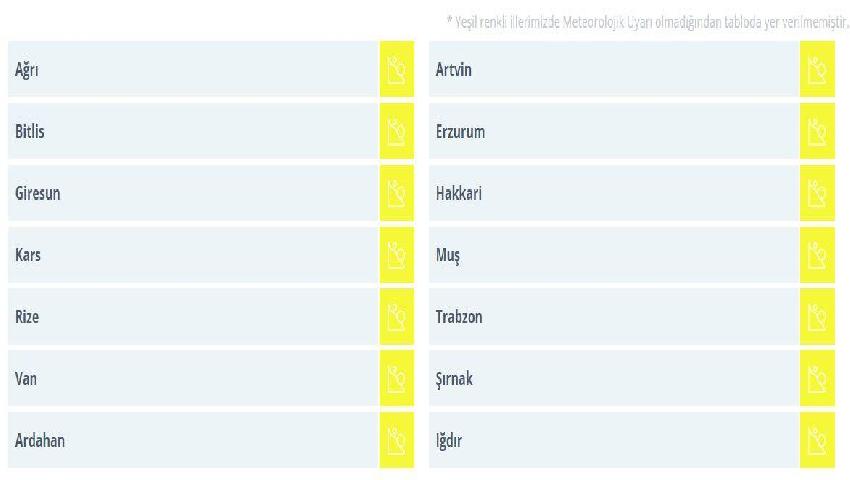Select the Hakkari province name
Image resolution: width=850 pixels, height=480 pixels.
(459, 193)
